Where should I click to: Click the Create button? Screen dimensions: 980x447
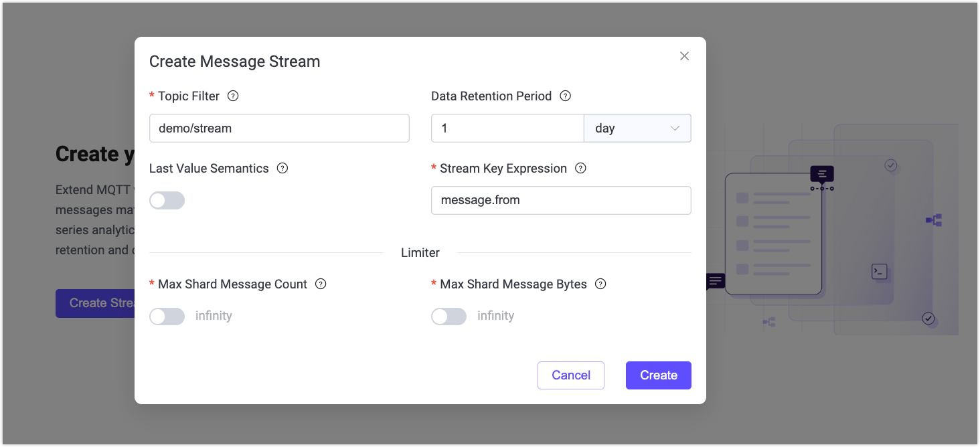point(658,375)
